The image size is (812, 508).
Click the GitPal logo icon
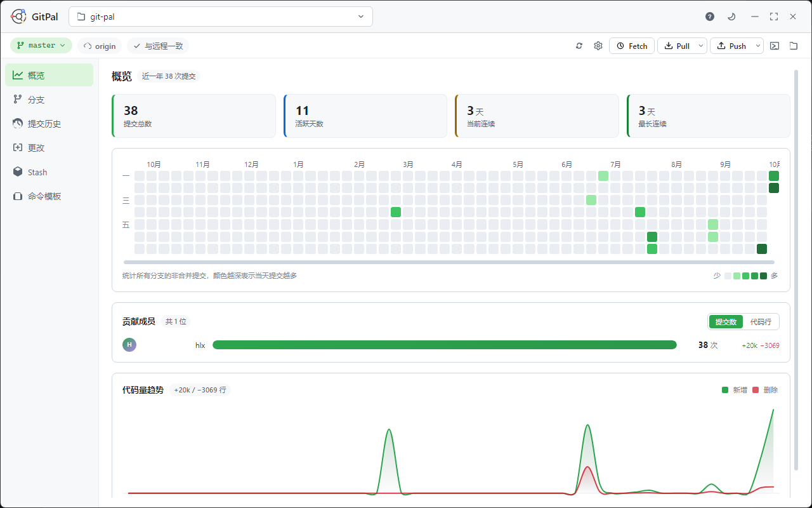[x=18, y=17]
